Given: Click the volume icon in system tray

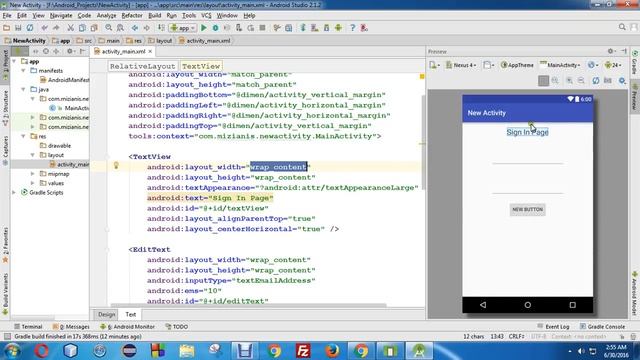Looking at the screenshot, I should [x=581, y=351].
